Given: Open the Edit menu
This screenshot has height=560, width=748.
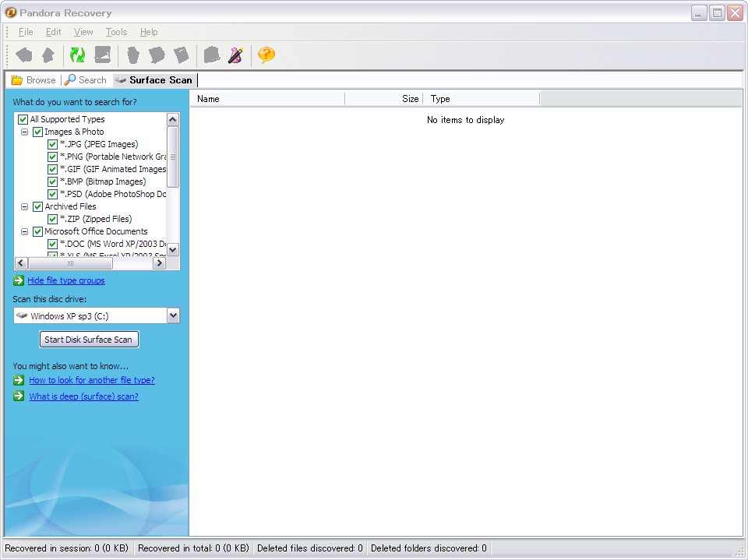Looking at the screenshot, I should pyautogui.click(x=54, y=32).
